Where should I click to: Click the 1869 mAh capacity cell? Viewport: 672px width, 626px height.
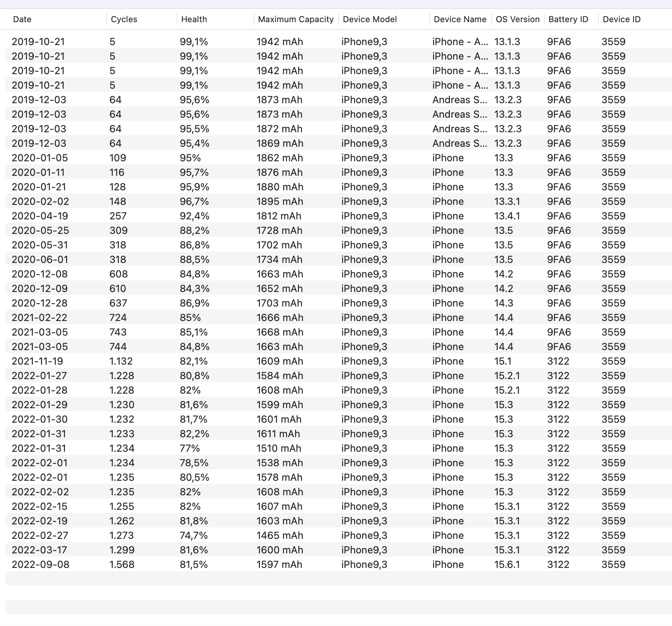click(x=280, y=143)
